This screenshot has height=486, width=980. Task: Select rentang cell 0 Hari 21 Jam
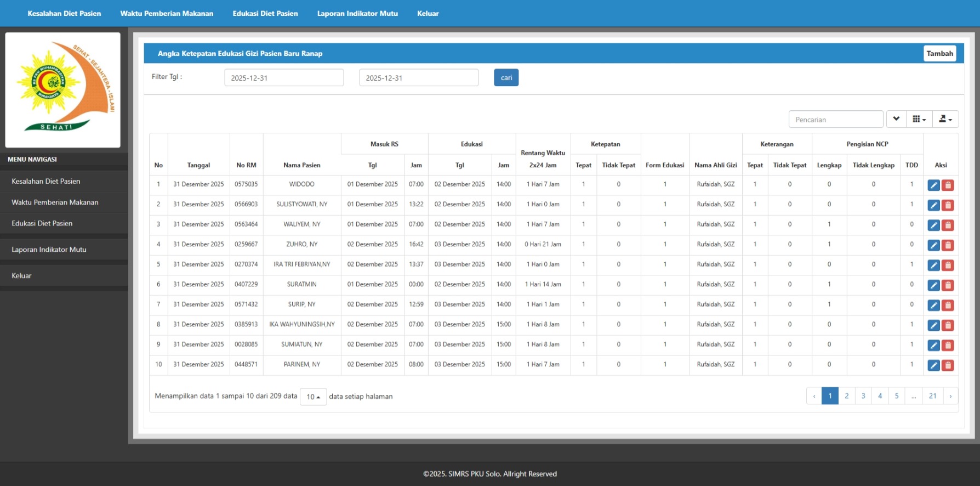(x=543, y=244)
